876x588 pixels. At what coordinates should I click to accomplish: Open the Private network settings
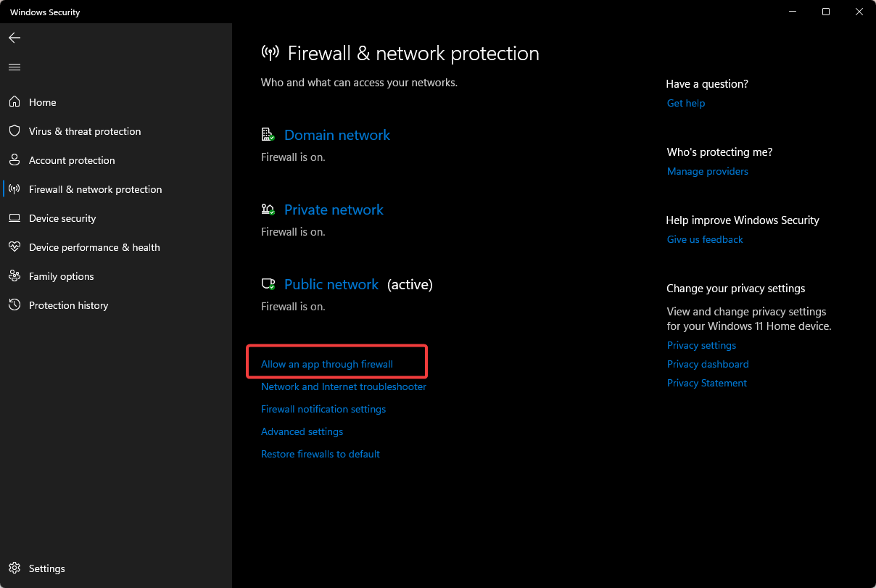tap(334, 210)
